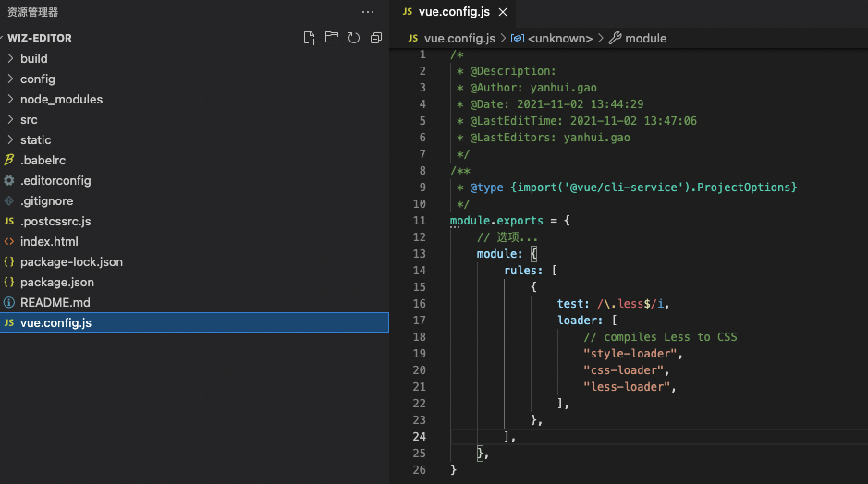This screenshot has width=868, height=484.
Task: Click the braces icon beside package-lock.json
Action: tap(9, 261)
